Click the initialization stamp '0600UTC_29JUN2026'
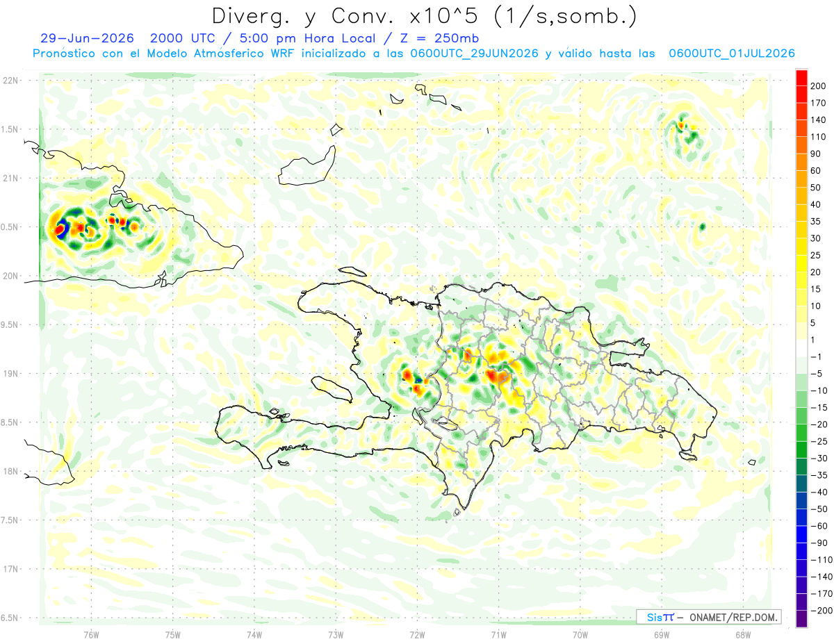Screen dimensions: 834x644 click(x=475, y=53)
